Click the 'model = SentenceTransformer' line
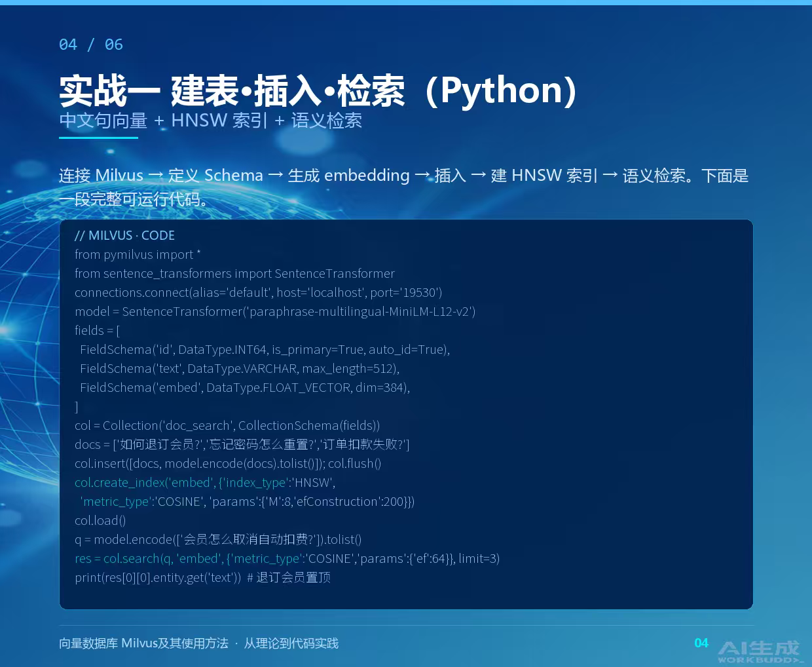812x667 pixels. pyautogui.click(x=275, y=311)
